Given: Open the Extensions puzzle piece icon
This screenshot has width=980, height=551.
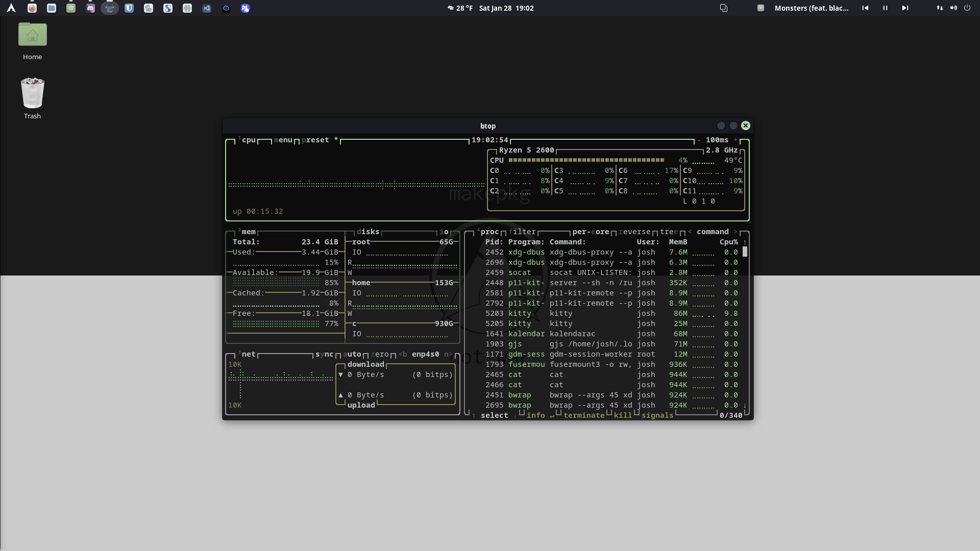Looking at the screenshot, I should tap(187, 8).
